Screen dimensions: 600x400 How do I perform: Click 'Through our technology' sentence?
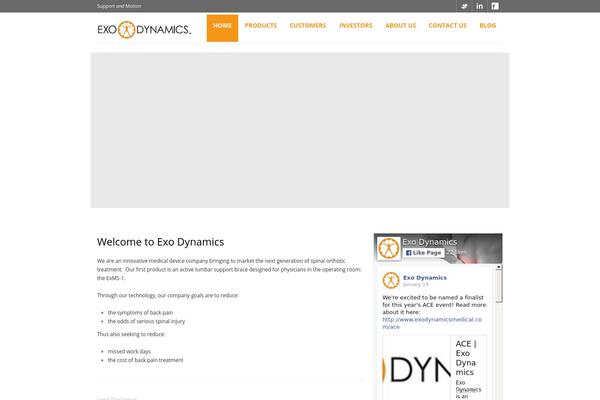tap(168, 296)
